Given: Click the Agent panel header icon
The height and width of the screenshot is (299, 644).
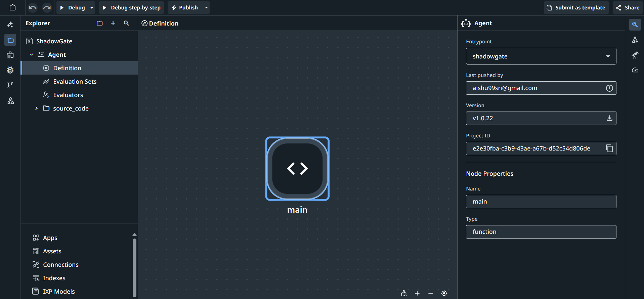Looking at the screenshot, I should pos(466,23).
